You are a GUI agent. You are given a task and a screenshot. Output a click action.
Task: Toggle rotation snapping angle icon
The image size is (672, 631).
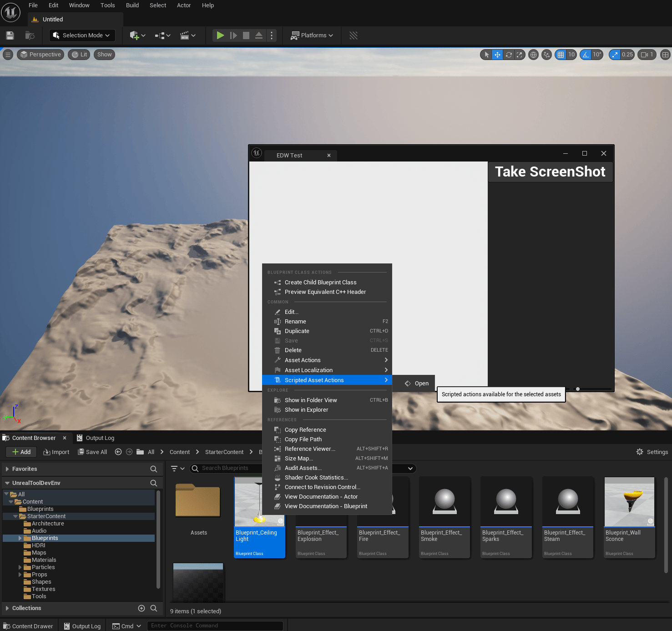pyautogui.click(x=586, y=55)
